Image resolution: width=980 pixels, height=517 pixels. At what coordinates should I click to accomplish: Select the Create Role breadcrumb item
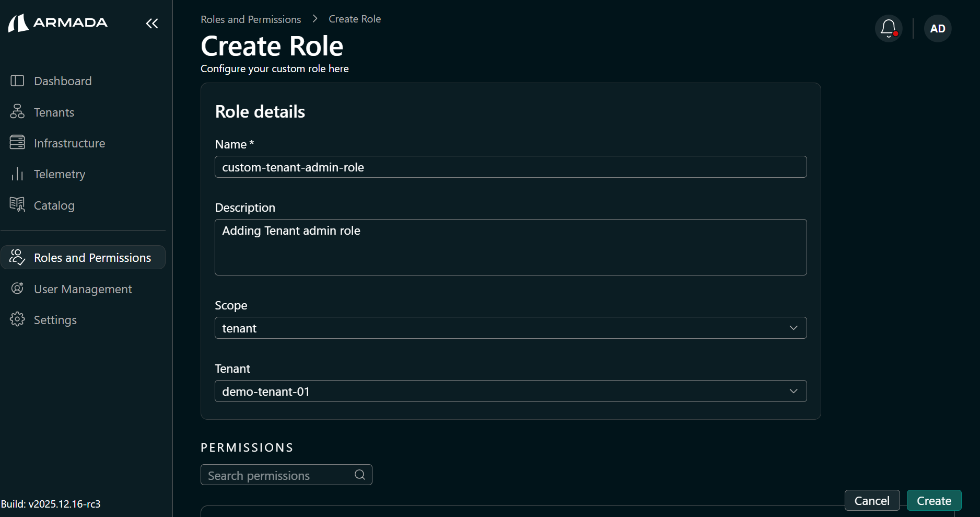point(354,19)
